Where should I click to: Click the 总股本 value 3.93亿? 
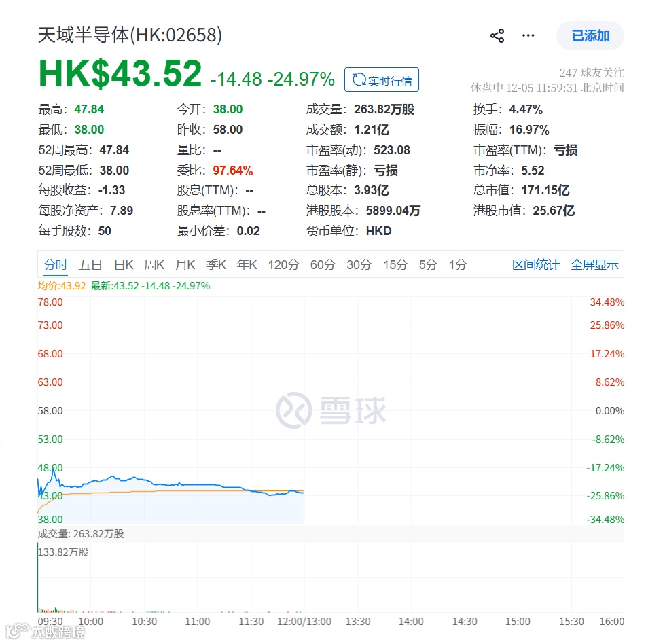click(x=372, y=190)
